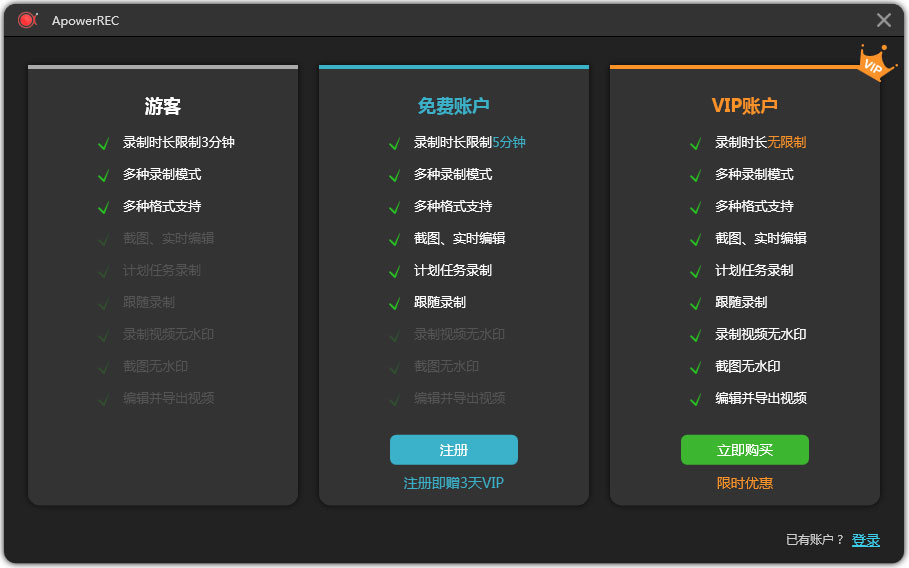Select the VIP账户 plan heading
909x568 pixels.
(744, 106)
